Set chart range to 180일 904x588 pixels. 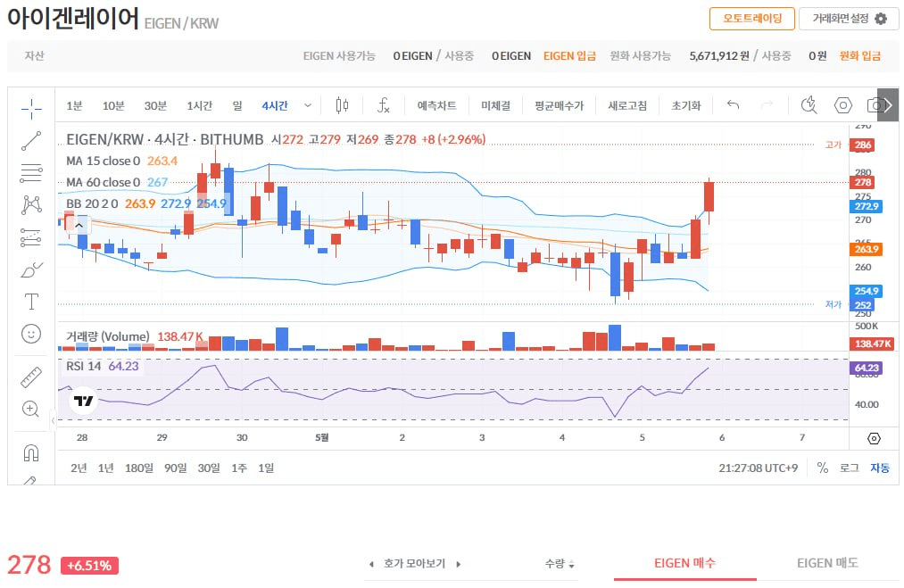(139, 468)
